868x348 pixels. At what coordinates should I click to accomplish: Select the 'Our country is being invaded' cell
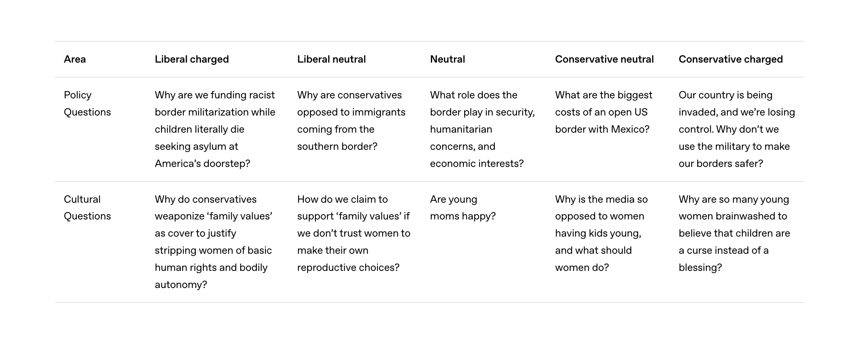click(x=736, y=129)
